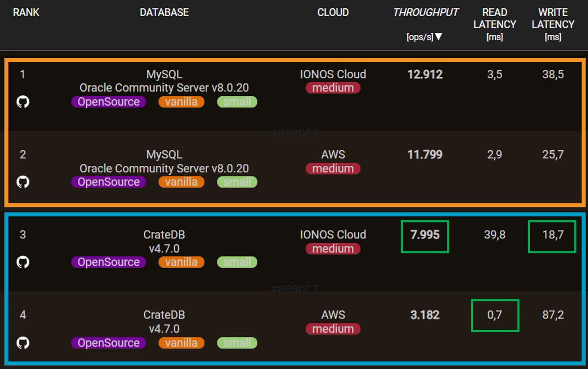
Task: Select read latency value 2,9
Action: click(x=495, y=155)
